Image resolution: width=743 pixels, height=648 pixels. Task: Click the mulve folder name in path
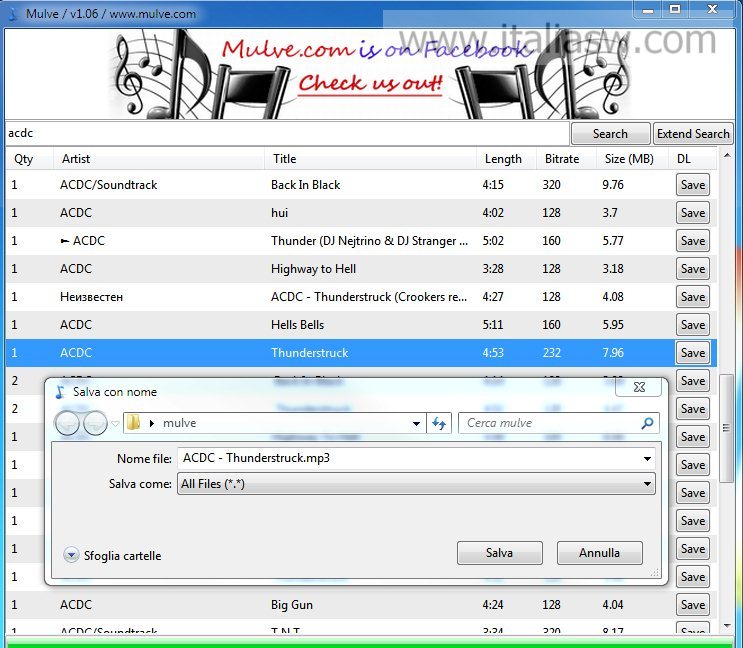tap(179, 423)
